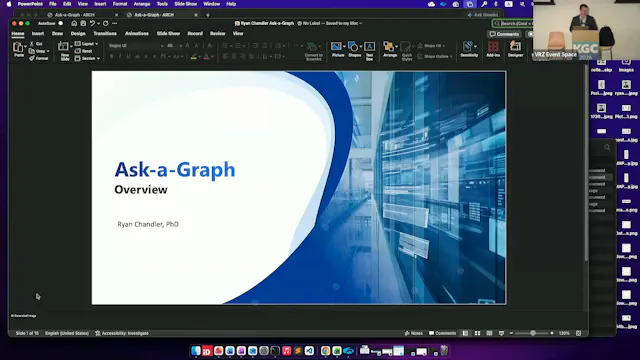Click English (United States) language indicator
The image size is (640, 360).
point(67,333)
